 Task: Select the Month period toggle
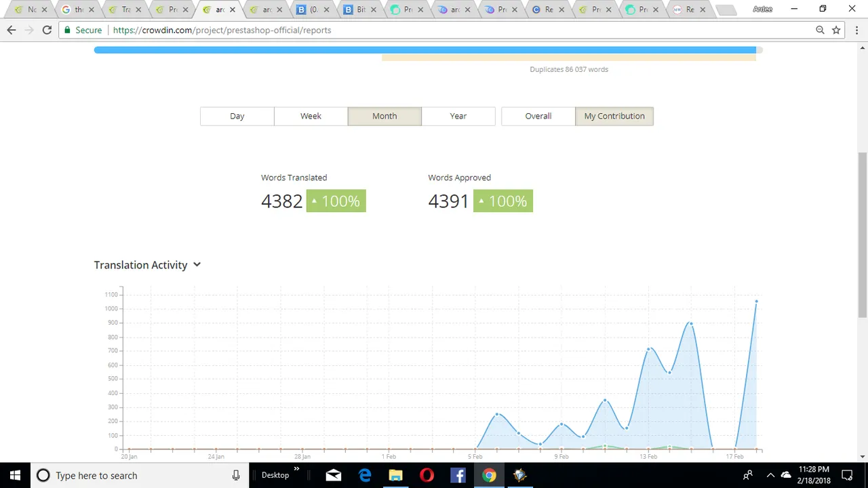384,116
